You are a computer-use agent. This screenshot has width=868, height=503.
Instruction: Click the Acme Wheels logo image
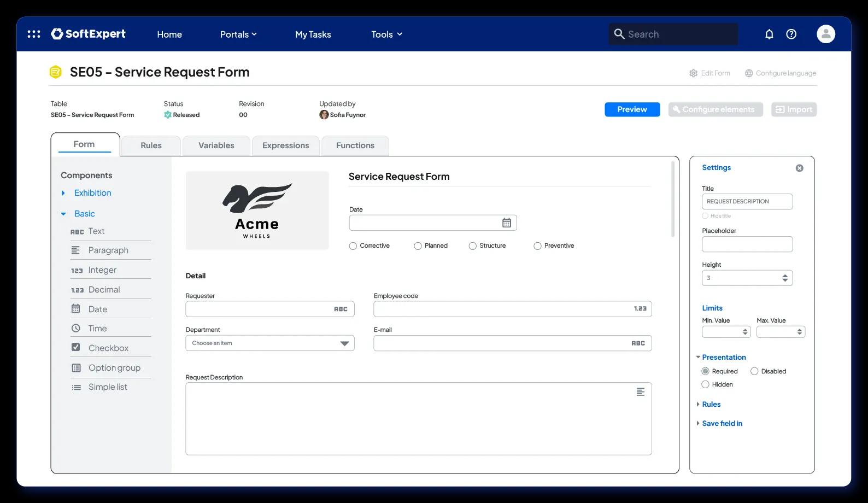[257, 210]
